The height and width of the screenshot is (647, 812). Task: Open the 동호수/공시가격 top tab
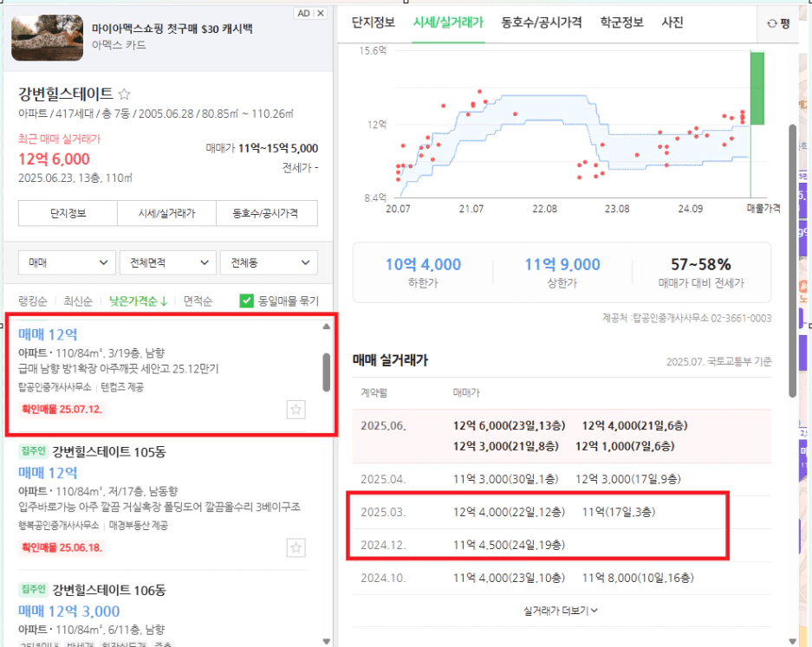(541, 23)
